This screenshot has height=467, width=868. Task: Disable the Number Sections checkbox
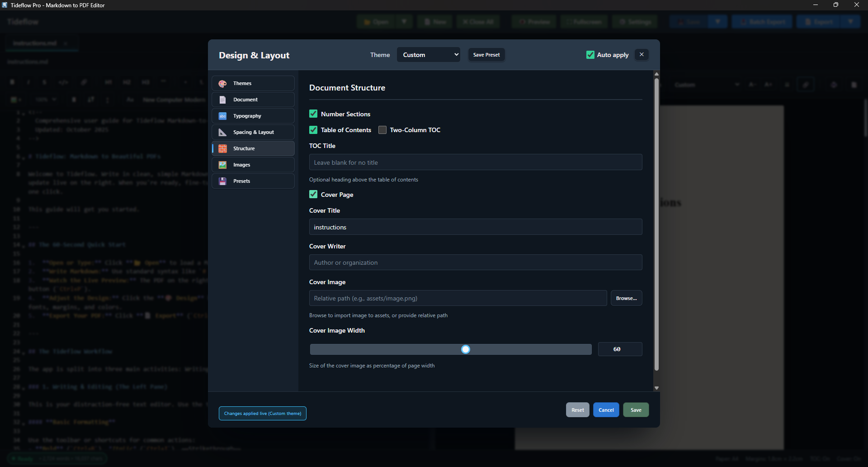coord(313,114)
